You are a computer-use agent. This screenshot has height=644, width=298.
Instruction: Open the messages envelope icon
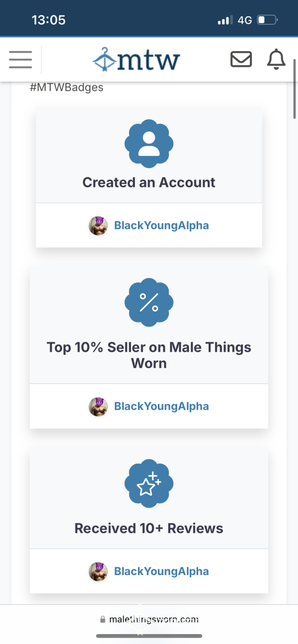(x=241, y=60)
